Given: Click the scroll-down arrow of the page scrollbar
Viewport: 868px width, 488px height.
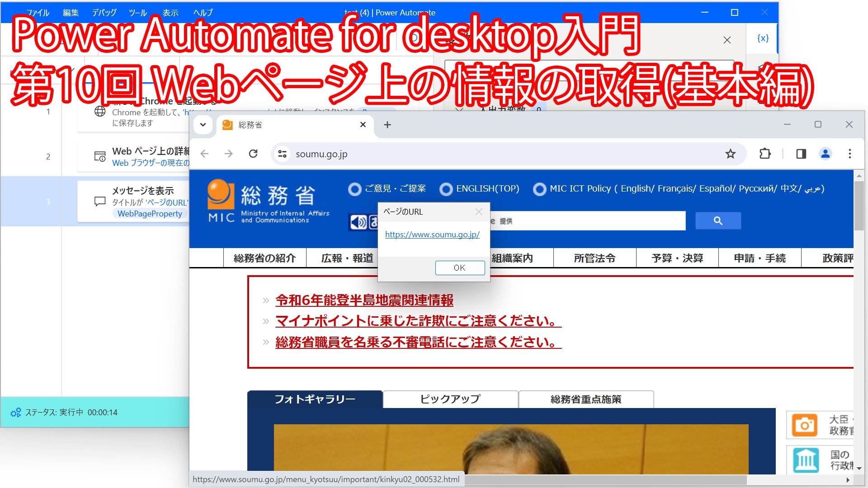Looking at the screenshot, I should (859, 469).
